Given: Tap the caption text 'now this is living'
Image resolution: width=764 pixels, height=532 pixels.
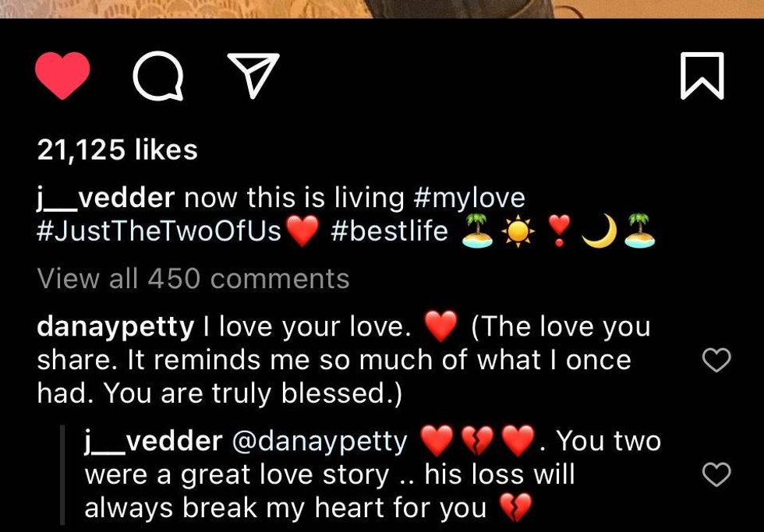Looking at the screenshot, I should 294,198.
